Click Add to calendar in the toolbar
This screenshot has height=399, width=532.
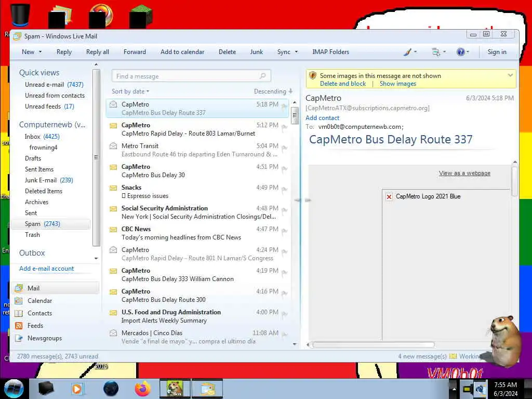(182, 52)
